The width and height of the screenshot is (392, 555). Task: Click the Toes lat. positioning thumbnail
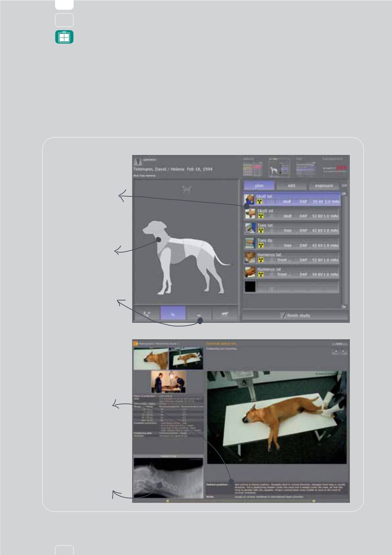[250, 228]
